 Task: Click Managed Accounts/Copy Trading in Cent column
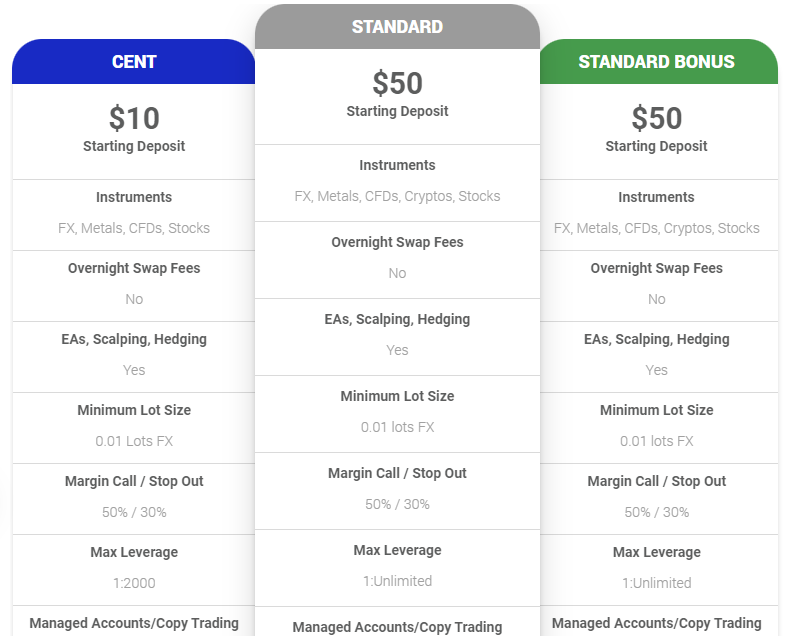pos(134,623)
